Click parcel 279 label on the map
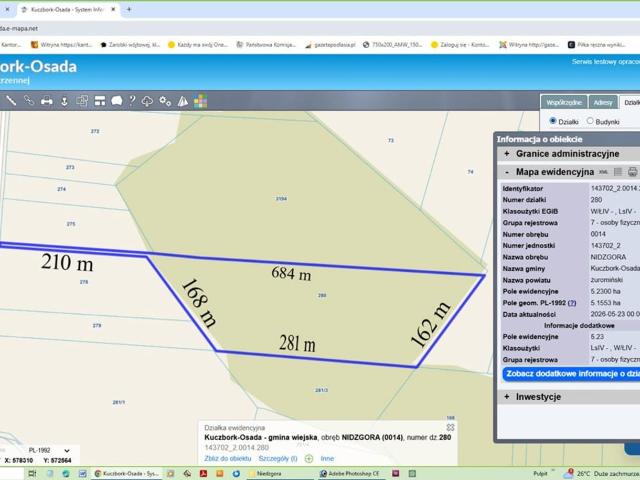Viewport: 640px width, 480px height. point(97,325)
